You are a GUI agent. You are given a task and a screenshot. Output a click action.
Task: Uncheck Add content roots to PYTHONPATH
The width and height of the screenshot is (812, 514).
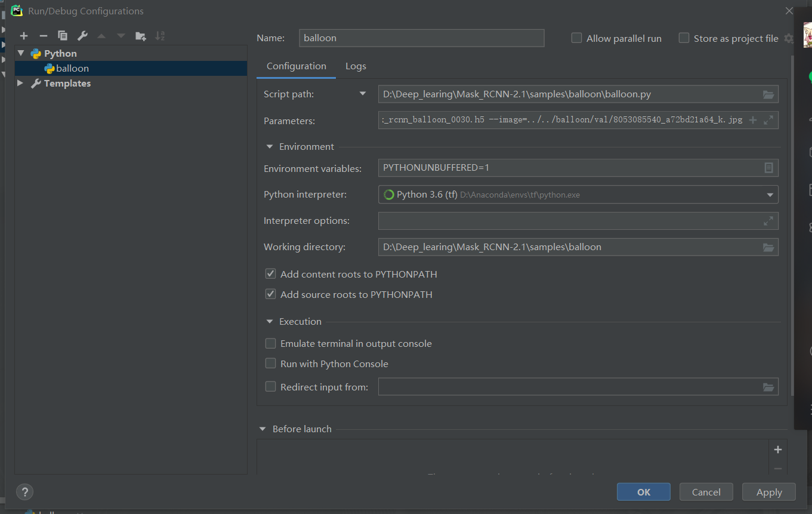[271, 274]
